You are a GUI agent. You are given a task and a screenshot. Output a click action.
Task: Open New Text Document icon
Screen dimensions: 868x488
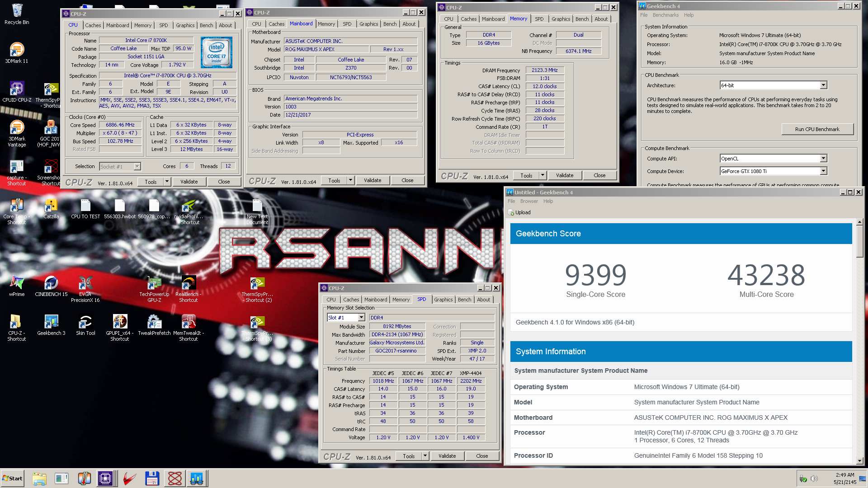(257, 211)
